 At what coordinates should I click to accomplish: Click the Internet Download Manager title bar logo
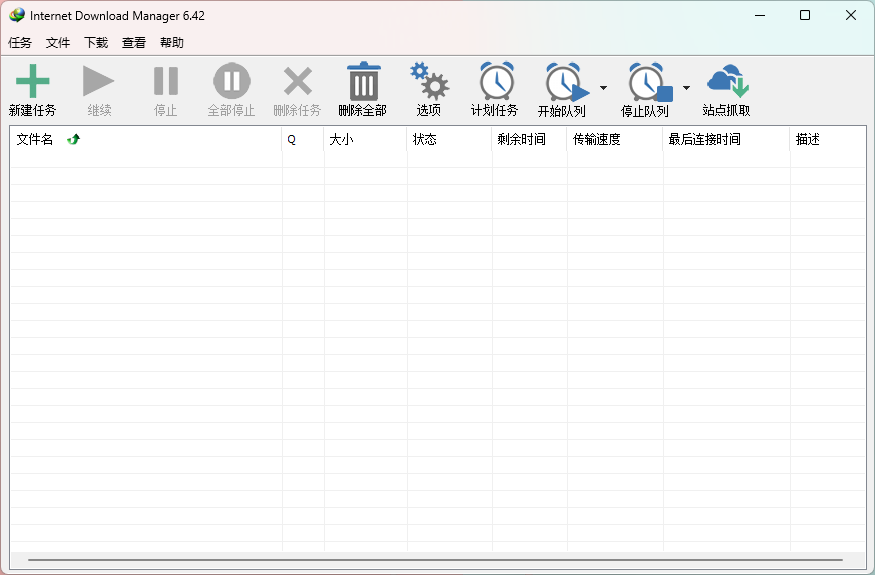[x=17, y=15]
